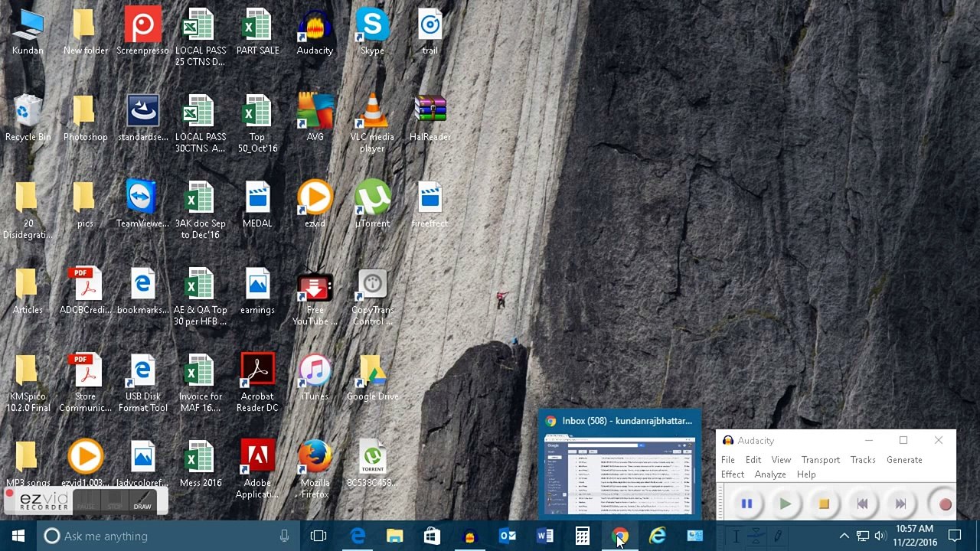980x551 pixels.
Task: Select the Kundan computer icon
Action: coord(28,32)
